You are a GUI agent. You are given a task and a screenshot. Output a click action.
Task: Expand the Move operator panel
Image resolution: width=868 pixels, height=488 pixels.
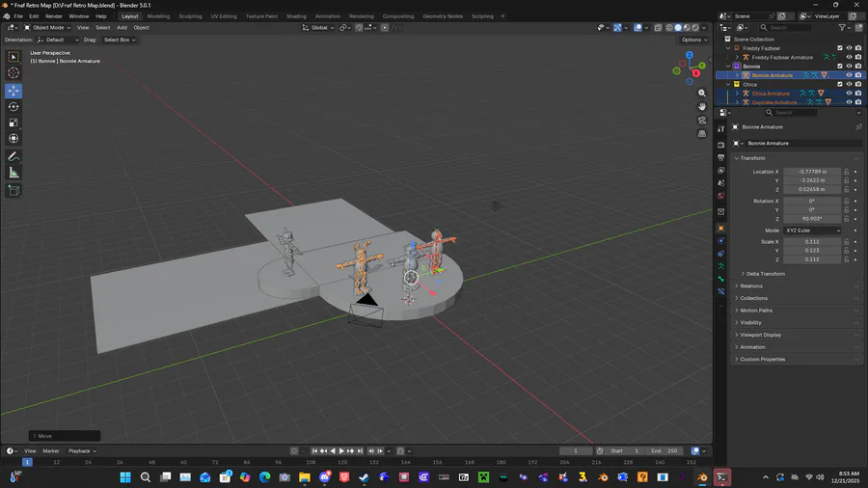[66, 436]
